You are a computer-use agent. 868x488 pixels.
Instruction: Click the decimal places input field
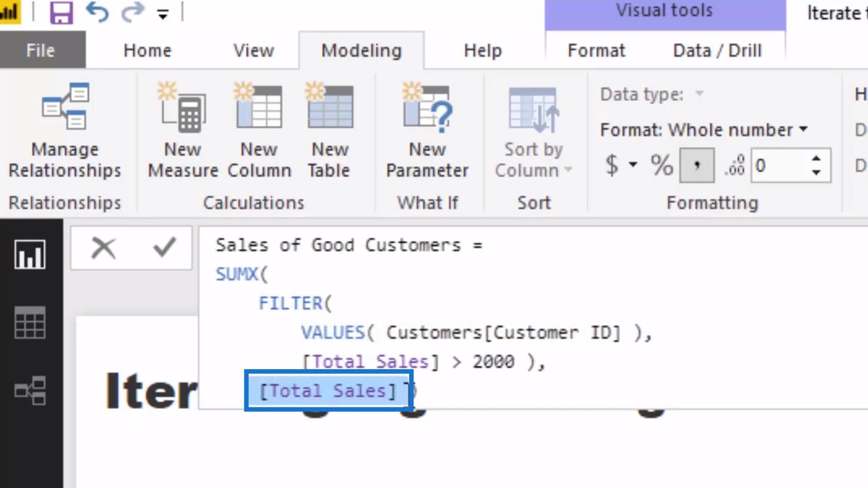[x=778, y=165]
